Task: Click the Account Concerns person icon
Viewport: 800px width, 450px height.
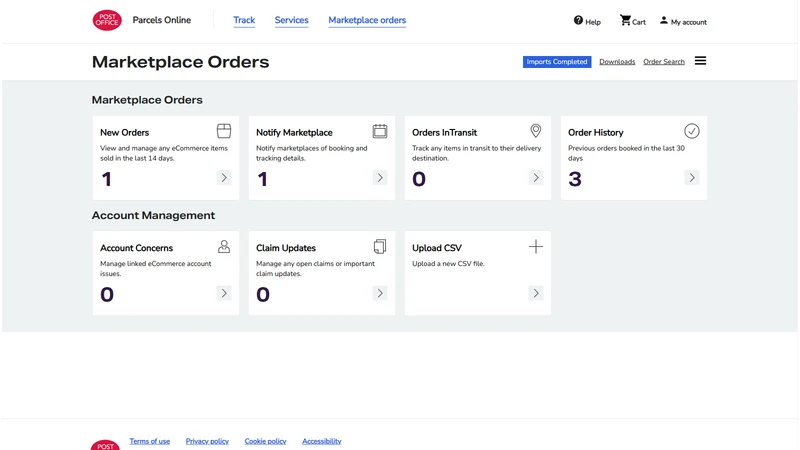Action: 224,246
